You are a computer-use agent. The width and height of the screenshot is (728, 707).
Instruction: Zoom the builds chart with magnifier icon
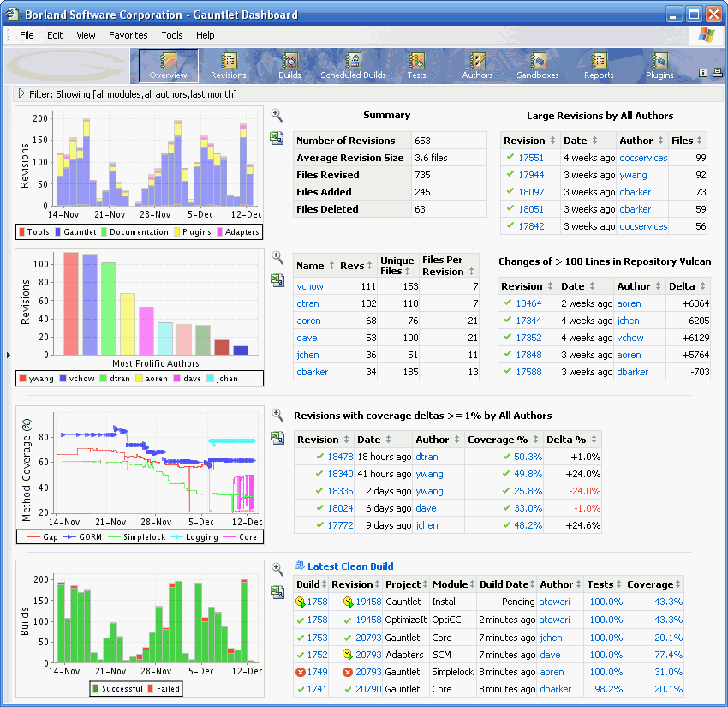277,567
